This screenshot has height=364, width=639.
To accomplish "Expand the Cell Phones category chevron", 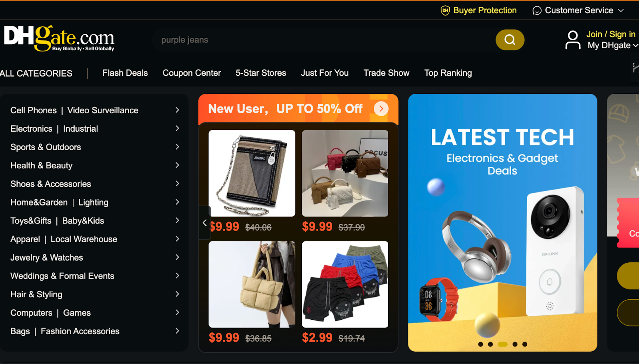I will pos(177,110).
